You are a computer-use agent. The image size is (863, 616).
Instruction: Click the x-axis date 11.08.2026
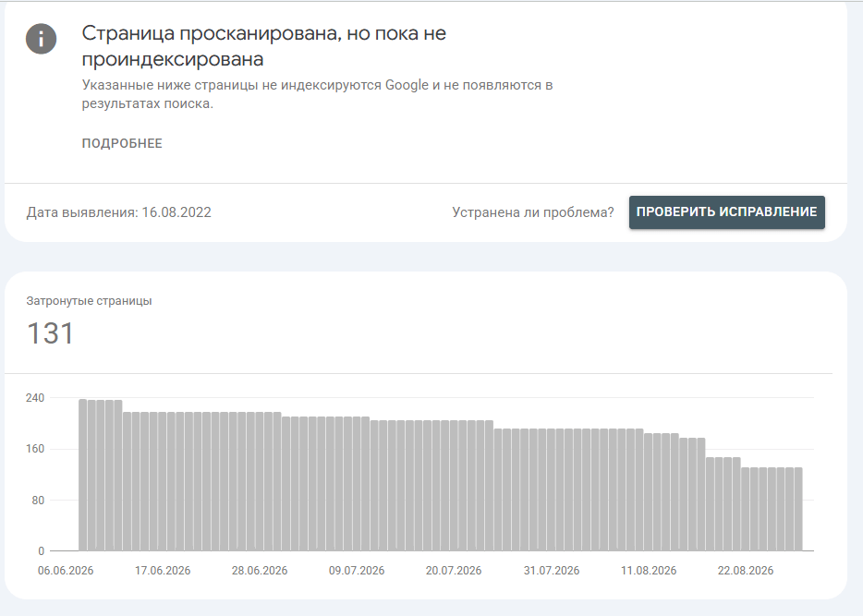coord(649,571)
